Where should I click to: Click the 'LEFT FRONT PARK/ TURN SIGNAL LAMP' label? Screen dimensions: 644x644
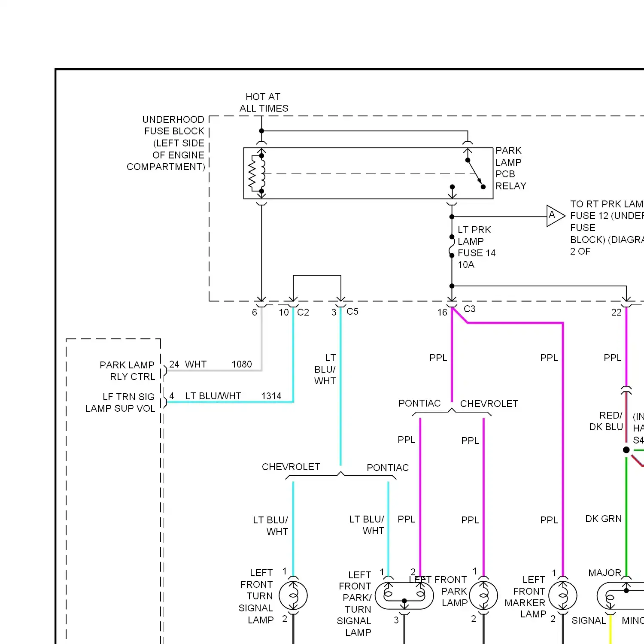[x=355, y=603]
